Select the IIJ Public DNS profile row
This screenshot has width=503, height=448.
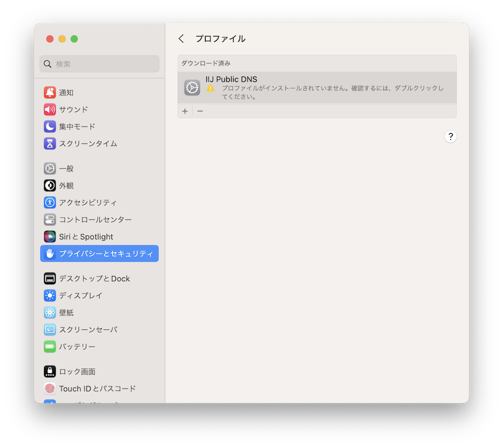(317, 88)
